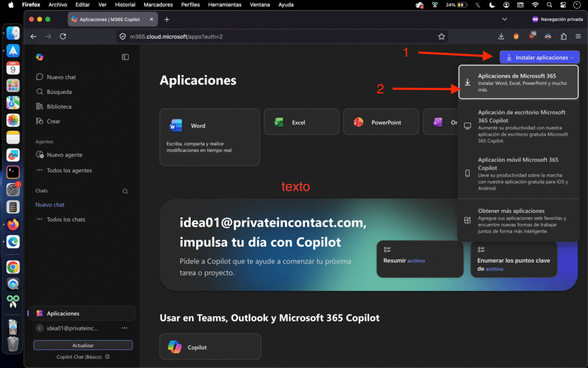Choose Aplicaciones de Microsoft 365 option
Image resolution: width=588 pixels, height=368 pixels.
click(x=518, y=82)
